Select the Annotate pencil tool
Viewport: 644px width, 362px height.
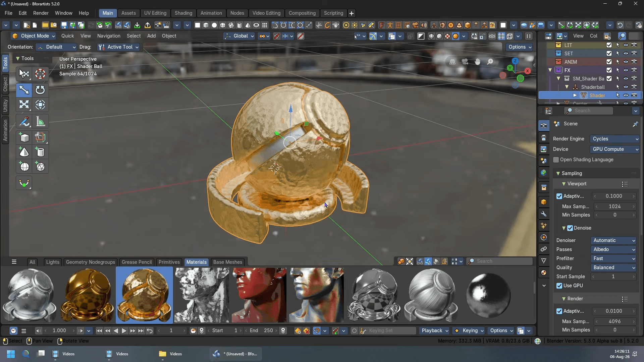(x=24, y=121)
